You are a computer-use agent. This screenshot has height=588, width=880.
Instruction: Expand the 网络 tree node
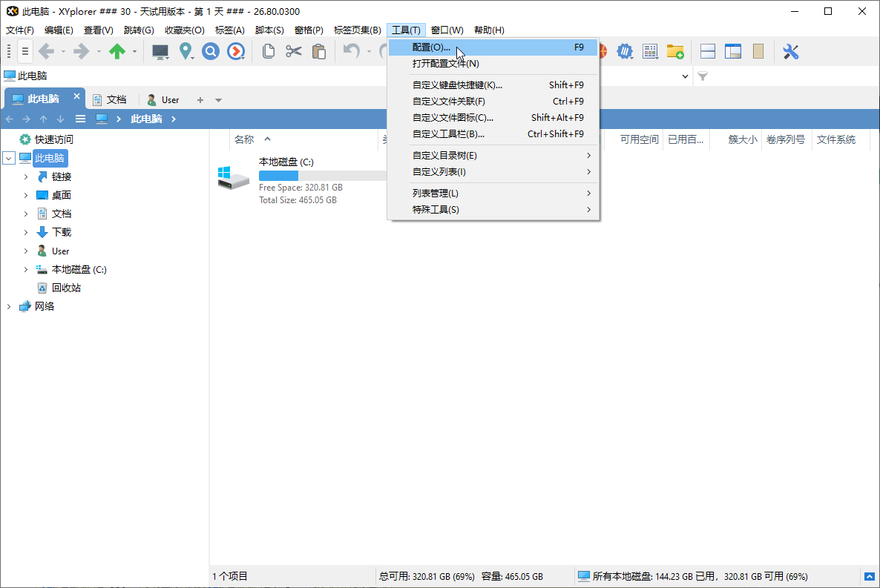(x=9, y=306)
